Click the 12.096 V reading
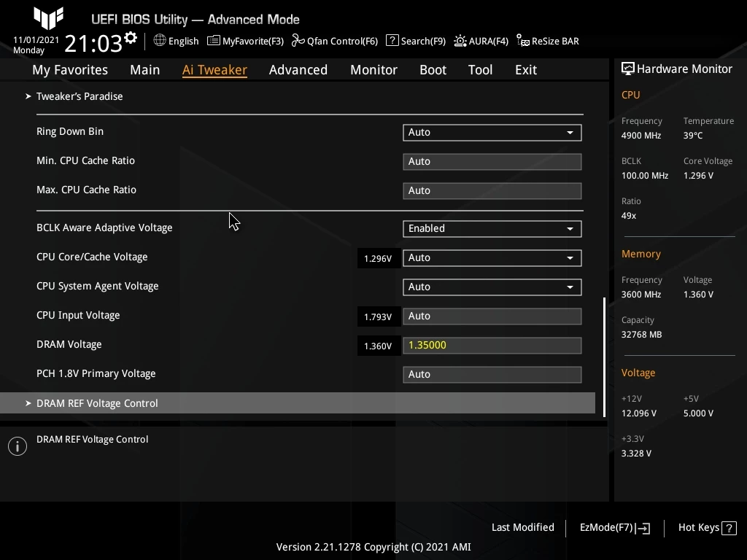Image resolution: width=747 pixels, height=560 pixels. click(x=639, y=413)
